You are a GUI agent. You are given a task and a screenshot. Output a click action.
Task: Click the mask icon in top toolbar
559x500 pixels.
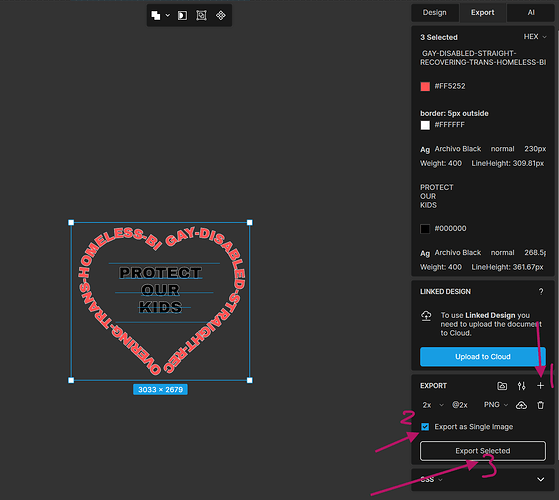point(182,15)
